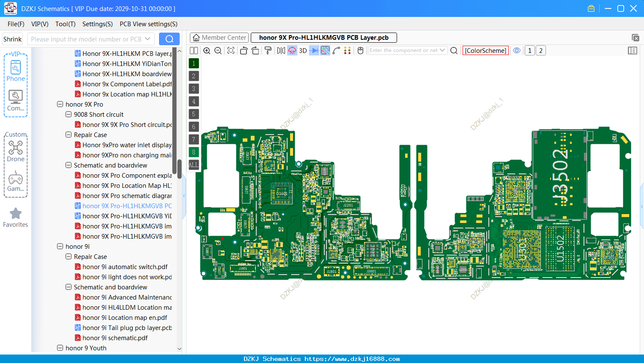The height and width of the screenshot is (363, 644).
Task: Collapse honor 9X Pro Schematic and boardview
Action: [69, 165]
